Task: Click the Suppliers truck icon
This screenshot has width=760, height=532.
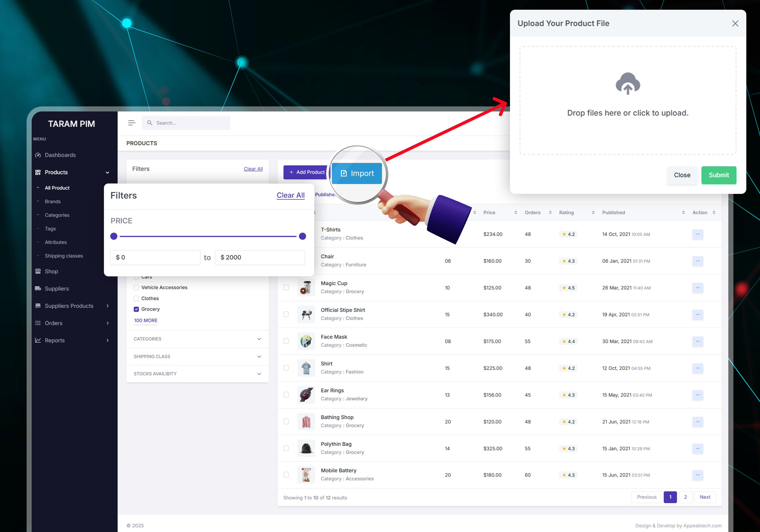Action: 38,288
